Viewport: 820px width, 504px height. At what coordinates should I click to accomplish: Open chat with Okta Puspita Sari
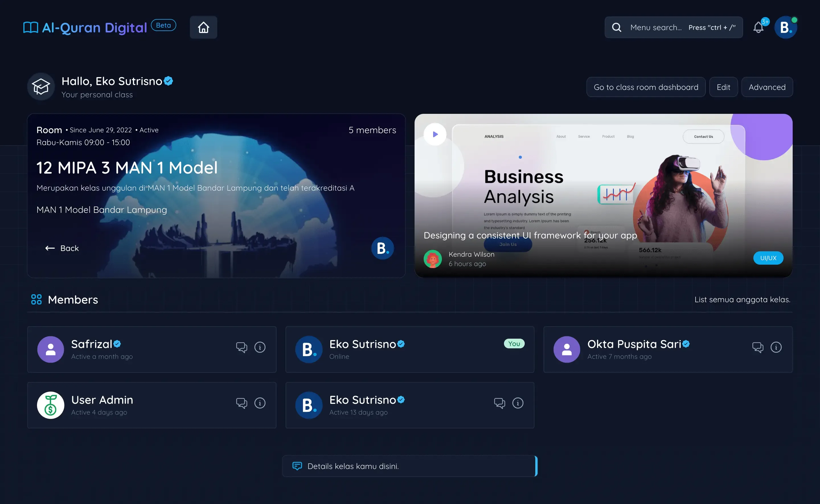(758, 347)
